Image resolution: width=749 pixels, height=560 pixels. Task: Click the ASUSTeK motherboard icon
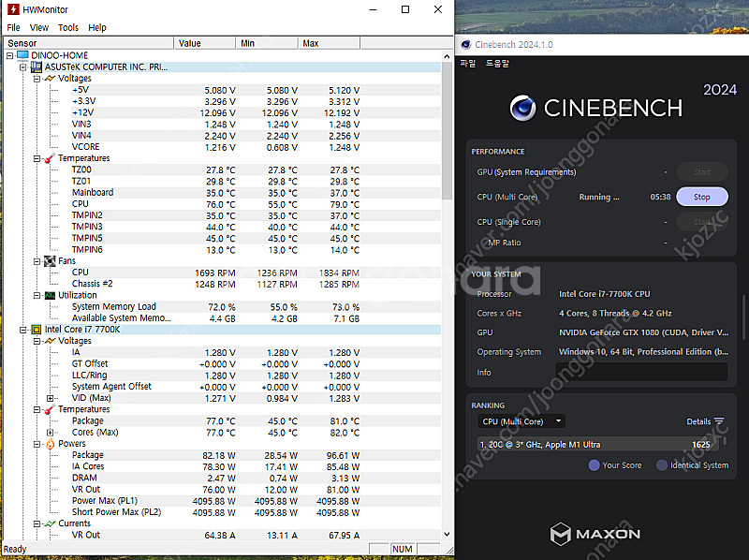click(37, 66)
